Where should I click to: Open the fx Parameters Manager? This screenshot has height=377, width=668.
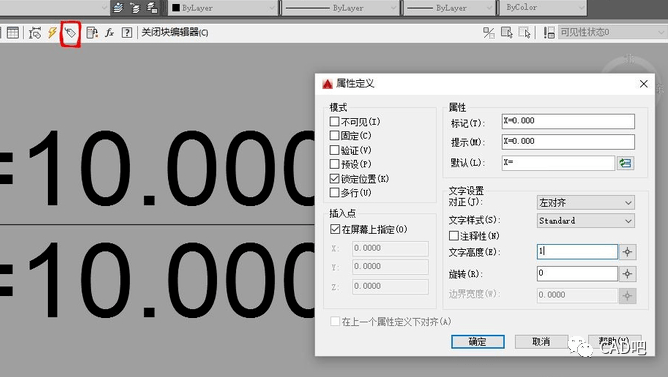(x=109, y=32)
